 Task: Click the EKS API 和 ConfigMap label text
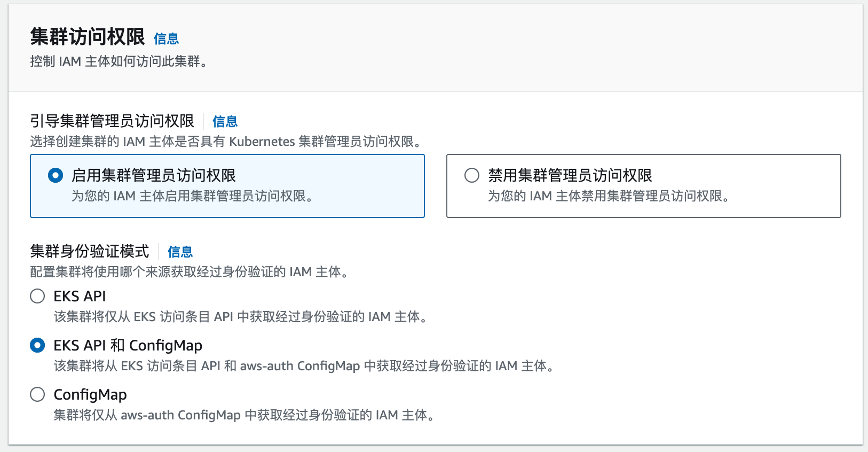128,346
